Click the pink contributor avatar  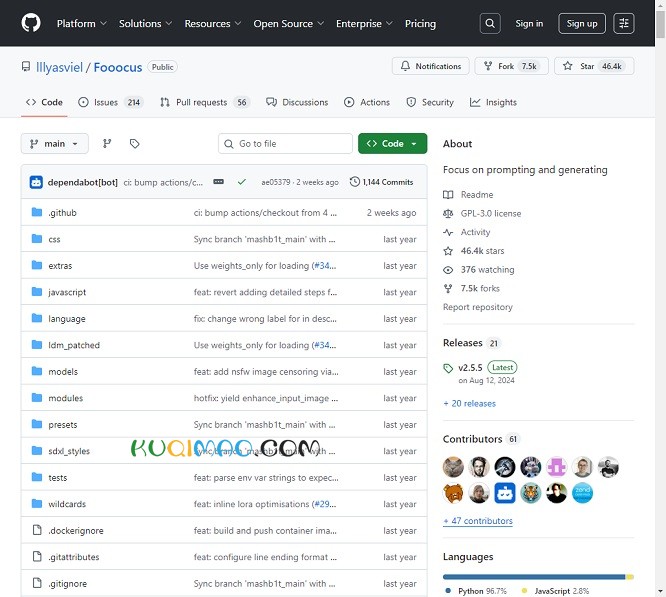(556, 467)
